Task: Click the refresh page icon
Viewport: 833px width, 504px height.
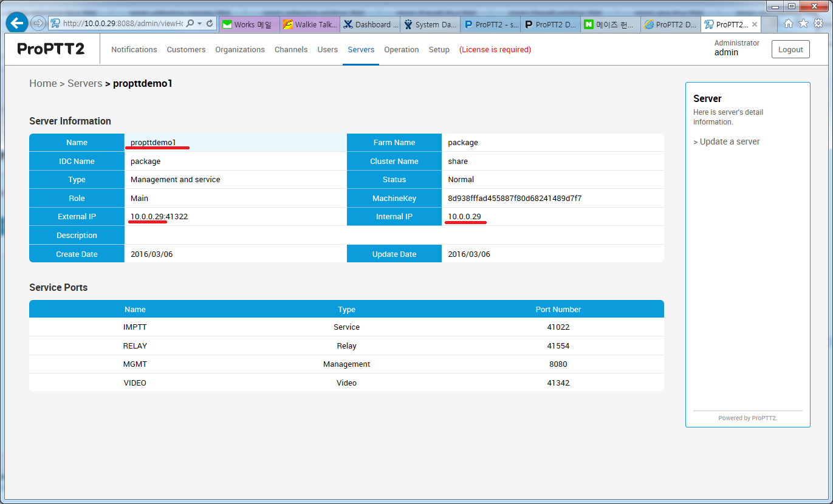Action: pyautogui.click(x=210, y=23)
